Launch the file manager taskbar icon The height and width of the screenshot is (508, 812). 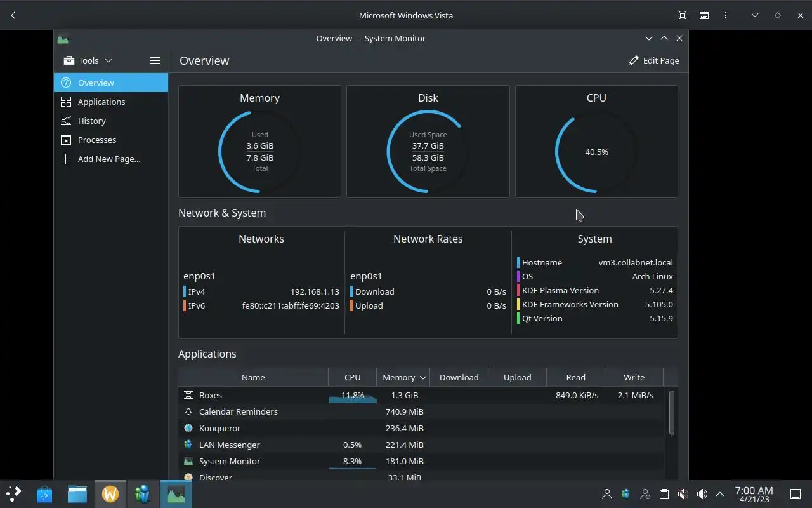(77, 494)
